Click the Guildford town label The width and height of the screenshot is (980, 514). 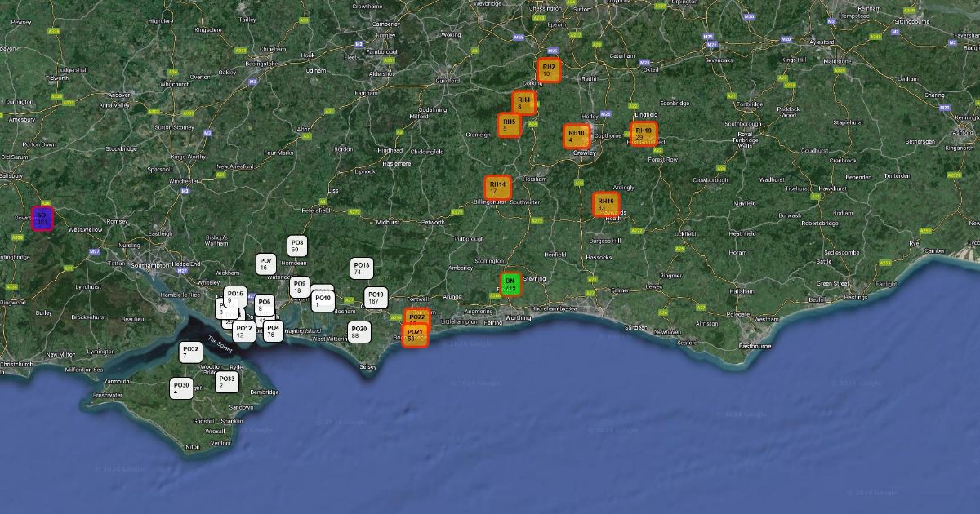(448, 81)
